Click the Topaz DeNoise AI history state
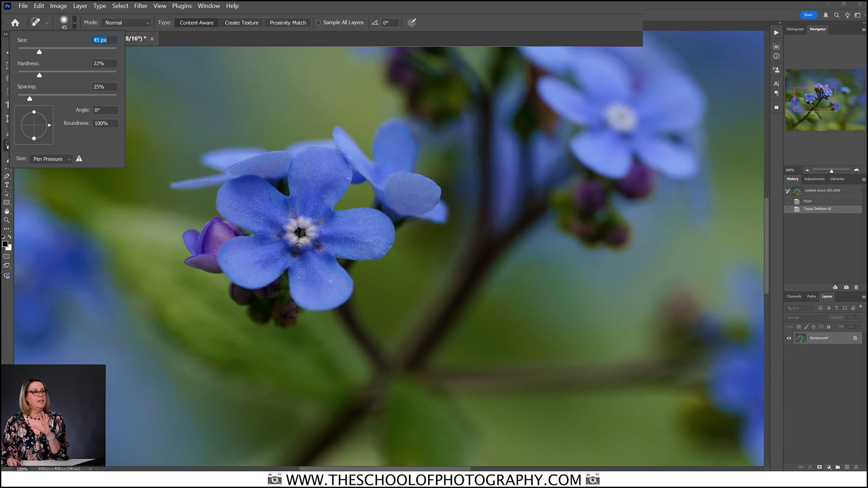This screenshot has width=868, height=488. [x=818, y=209]
